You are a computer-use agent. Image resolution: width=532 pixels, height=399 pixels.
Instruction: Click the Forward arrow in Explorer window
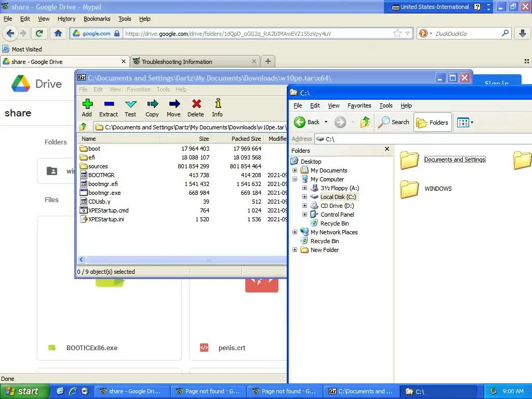(x=340, y=122)
